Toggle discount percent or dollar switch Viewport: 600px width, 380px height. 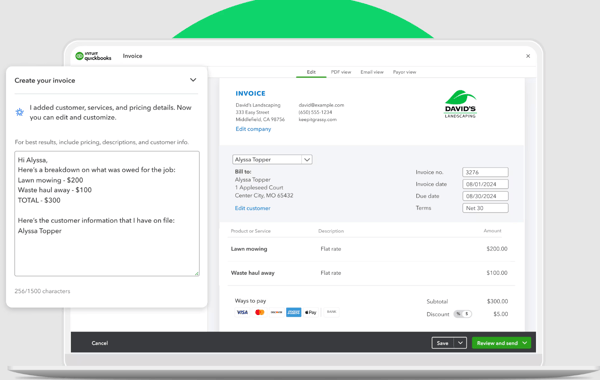click(462, 314)
